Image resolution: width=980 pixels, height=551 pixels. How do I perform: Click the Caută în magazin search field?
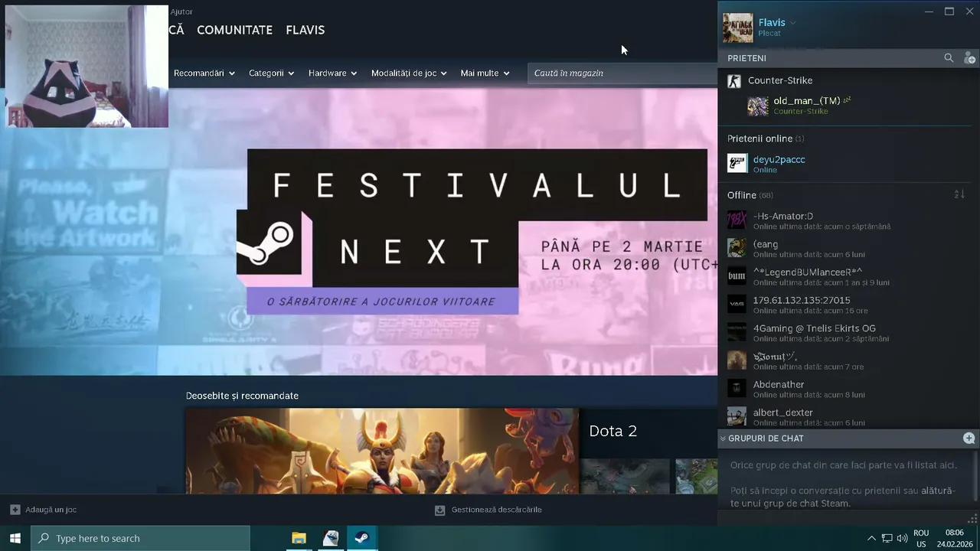click(622, 73)
